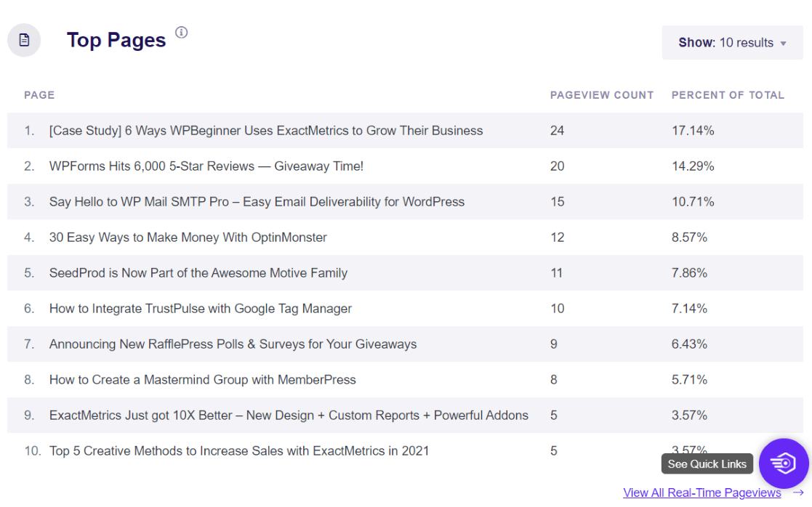This screenshot has width=812, height=507.
Task: Click the pageview count 11
Action: click(x=557, y=272)
